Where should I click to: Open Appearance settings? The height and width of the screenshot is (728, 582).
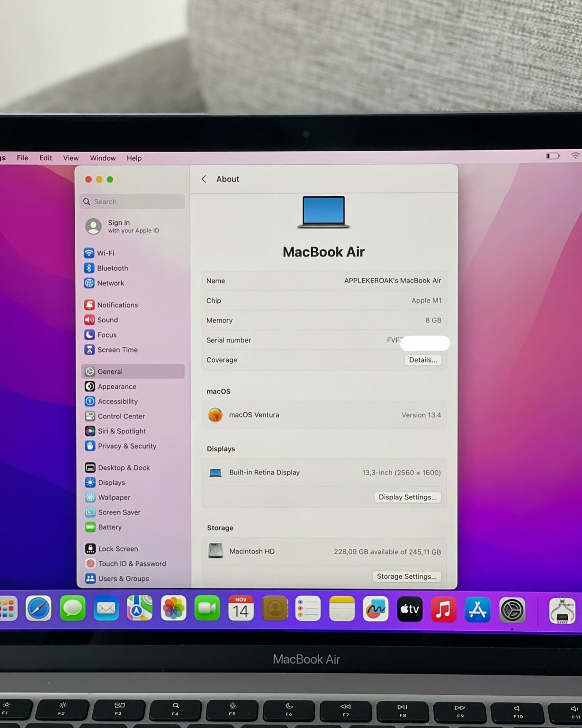pyautogui.click(x=116, y=386)
